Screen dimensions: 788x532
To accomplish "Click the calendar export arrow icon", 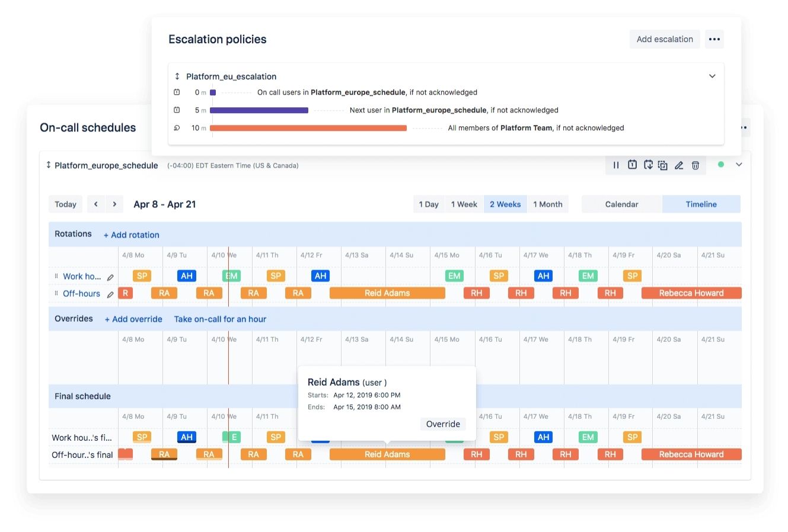I will coord(648,165).
